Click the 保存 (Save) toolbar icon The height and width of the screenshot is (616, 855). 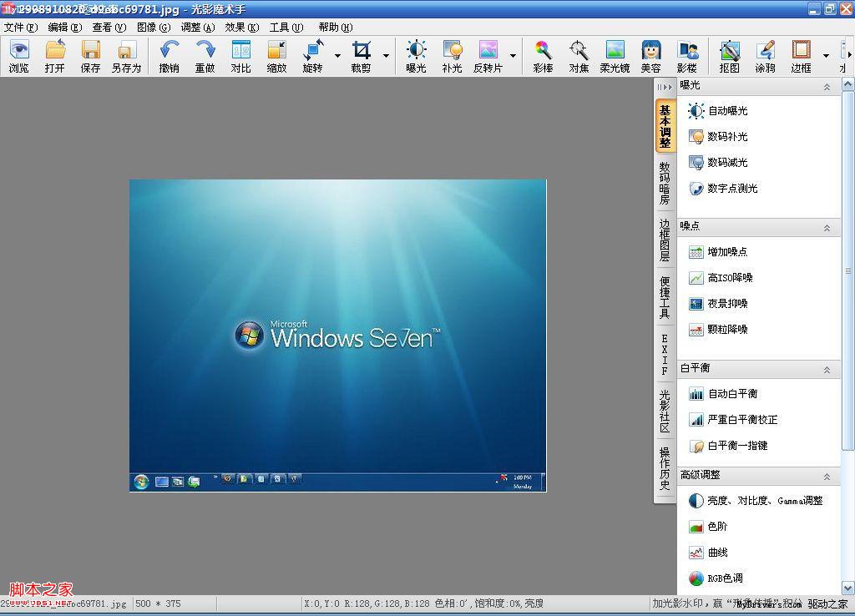90,56
